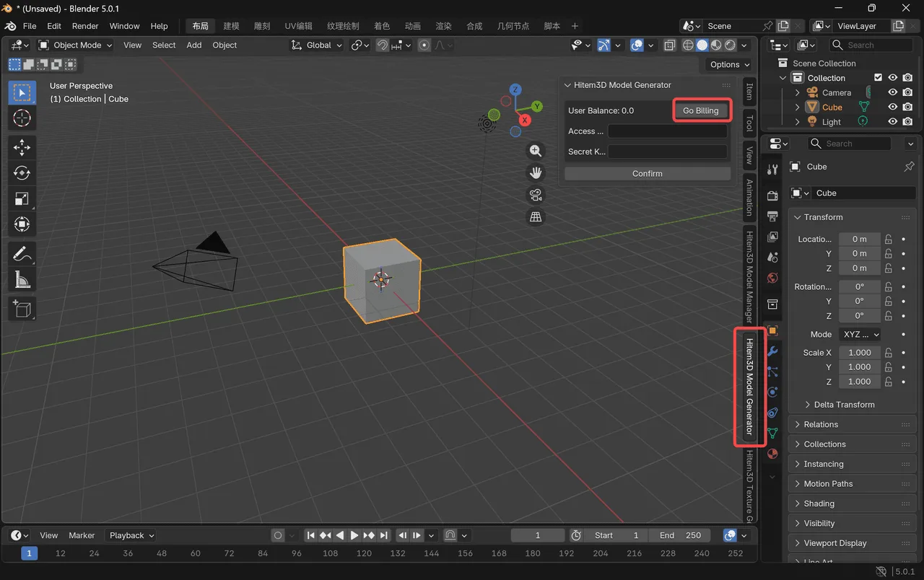This screenshot has height=580, width=924.
Task: Choose the Add Cube tool
Action: click(x=22, y=309)
